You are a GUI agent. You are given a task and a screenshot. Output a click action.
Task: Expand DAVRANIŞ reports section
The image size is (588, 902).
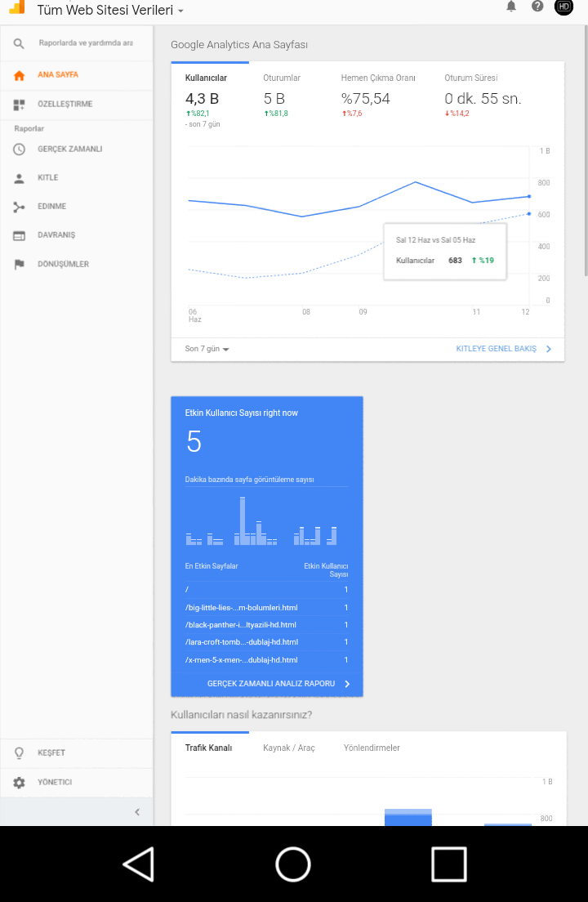[x=77, y=235]
